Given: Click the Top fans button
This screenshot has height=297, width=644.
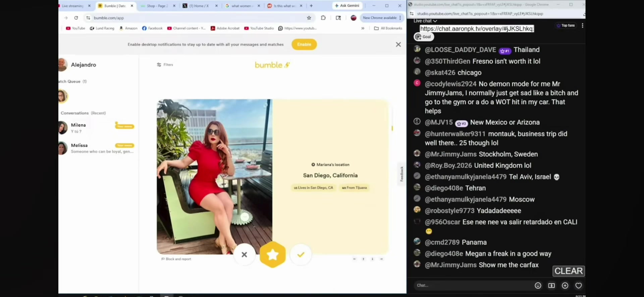Looking at the screenshot, I should 566,26.
